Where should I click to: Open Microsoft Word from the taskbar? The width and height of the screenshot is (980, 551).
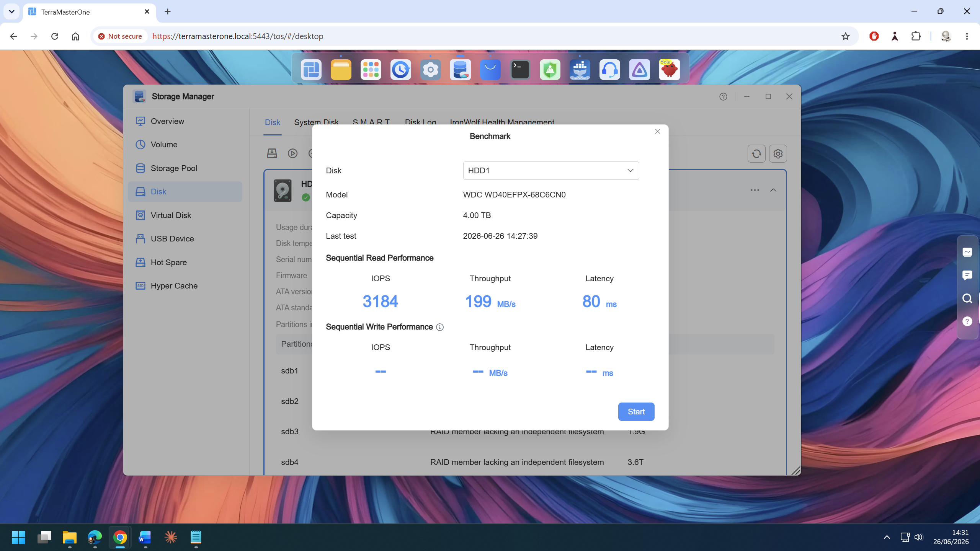145,537
